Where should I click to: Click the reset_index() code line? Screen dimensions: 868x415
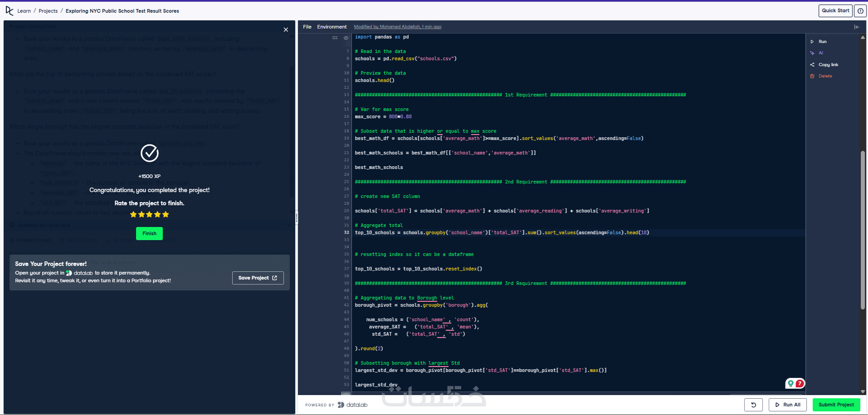(419, 269)
